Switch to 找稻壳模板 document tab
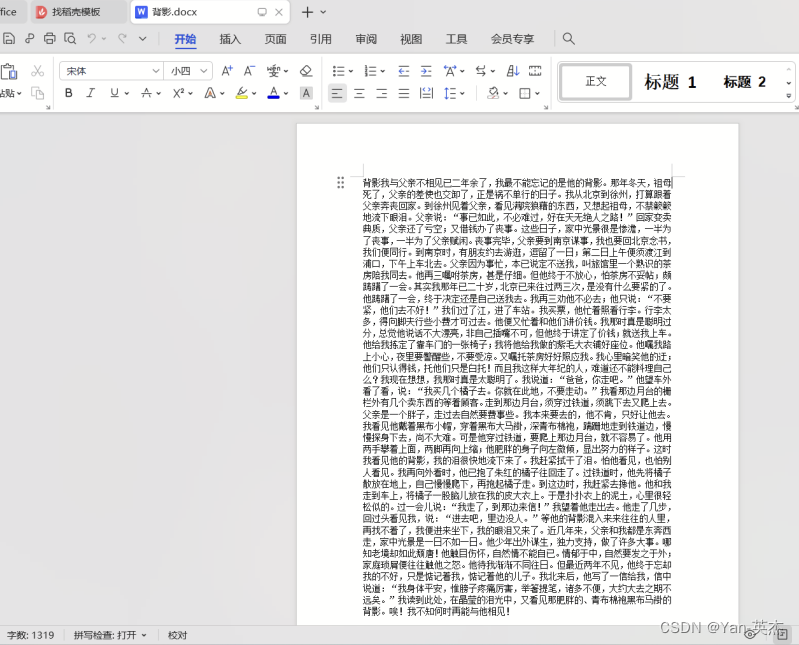799x645 pixels. [x=77, y=12]
